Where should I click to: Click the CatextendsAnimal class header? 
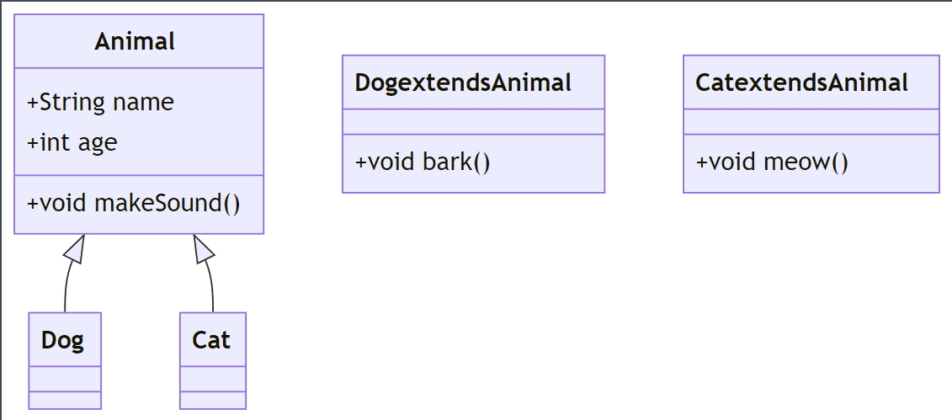801,83
